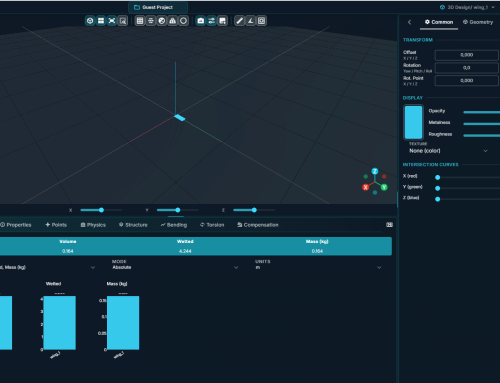Click the Rot. Point input field
Image resolution: width=500 pixels, height=383 pixels.
(466, 80)
